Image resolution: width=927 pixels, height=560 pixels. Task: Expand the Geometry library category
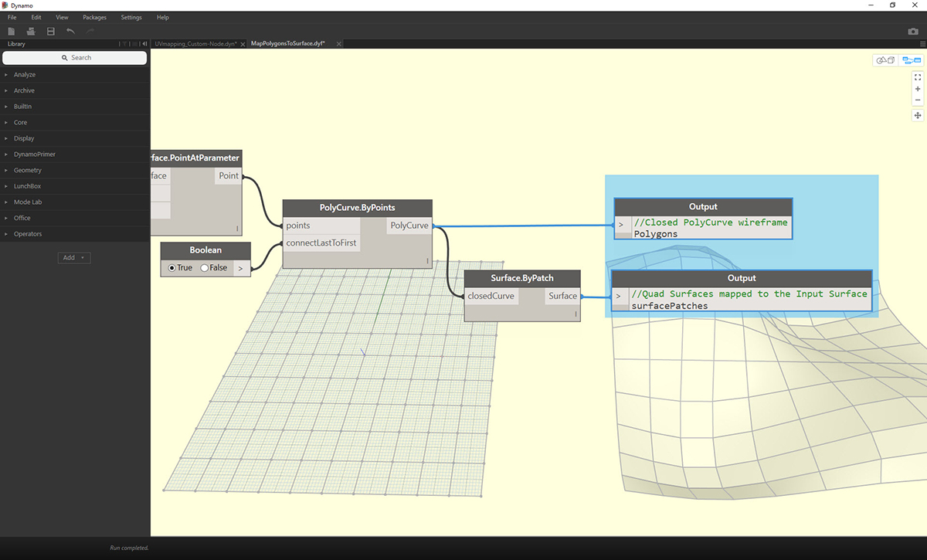click(x=28, y=170)
